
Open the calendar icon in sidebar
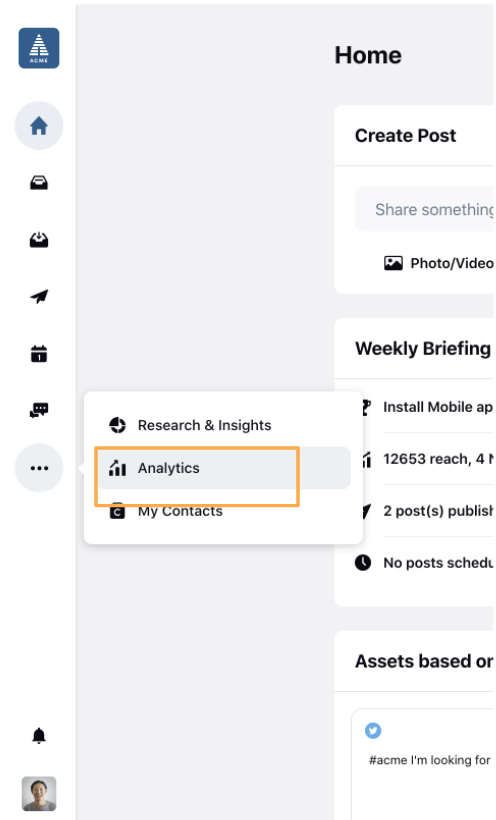tap(39, 354)
